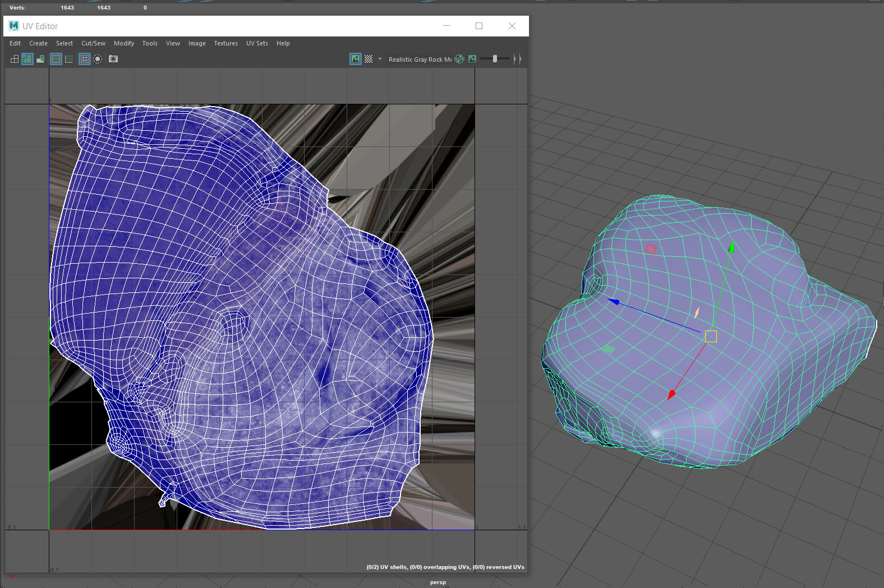Click the isolate select dotted-circle icon

[98, 59]
